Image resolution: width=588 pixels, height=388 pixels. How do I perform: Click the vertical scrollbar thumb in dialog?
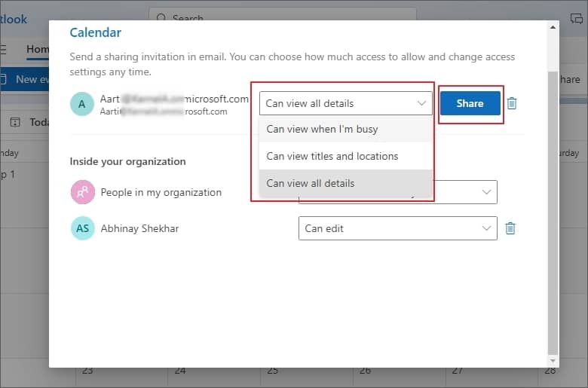tap(553, 212)
